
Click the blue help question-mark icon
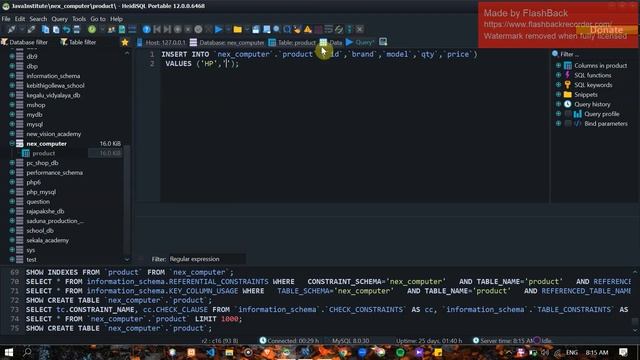[147, 29]
